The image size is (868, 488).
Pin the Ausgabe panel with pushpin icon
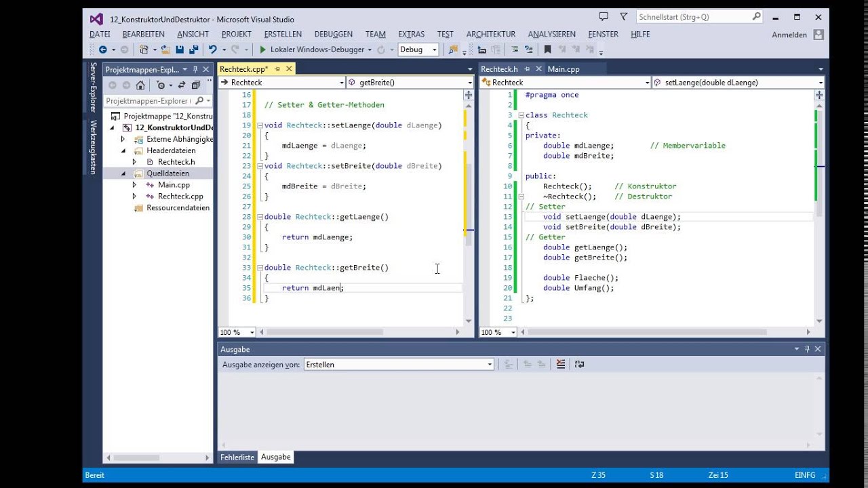807,349
